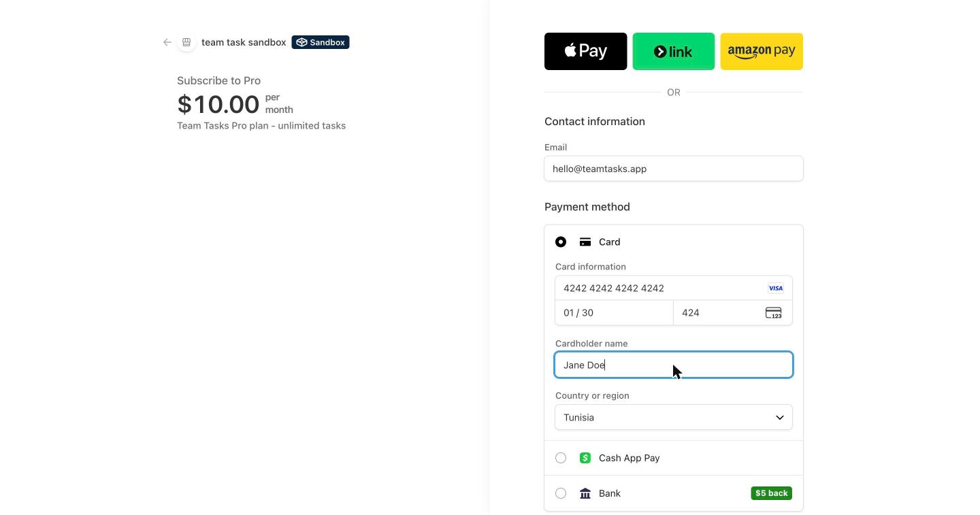Open the Country or region dropdown
Viewport: 980px width, 515px height.
[x=674, y=418]
